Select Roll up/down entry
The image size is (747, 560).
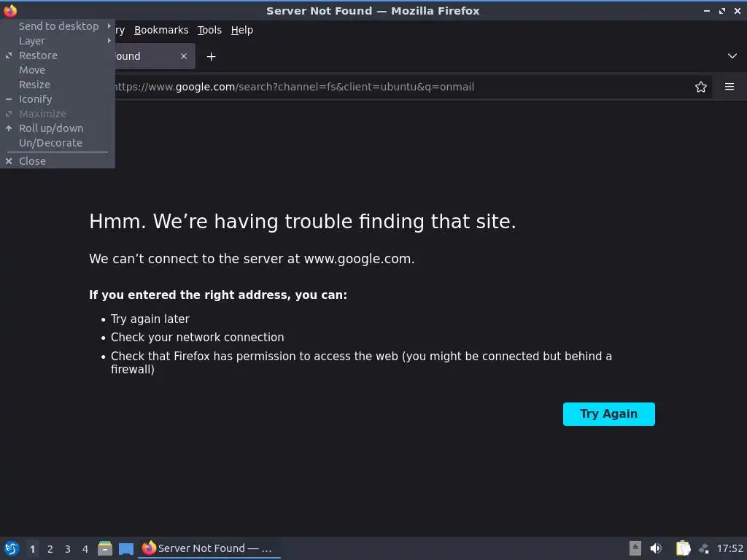coord(58,128)
